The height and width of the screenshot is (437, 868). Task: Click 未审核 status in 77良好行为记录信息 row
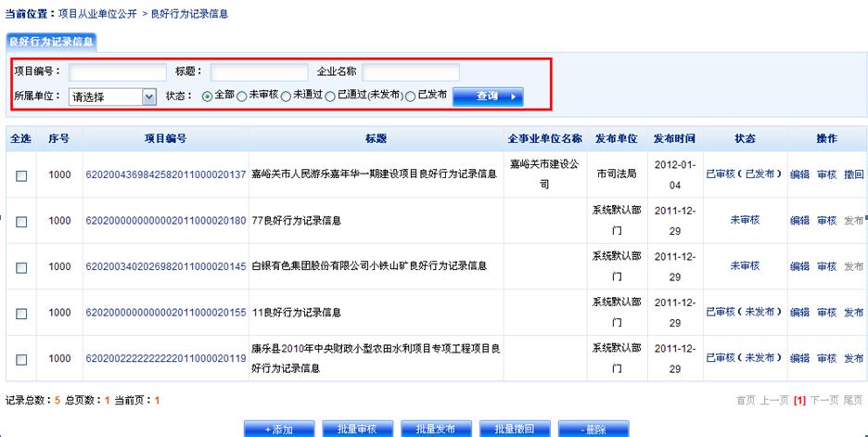click(x=745, y=220)
